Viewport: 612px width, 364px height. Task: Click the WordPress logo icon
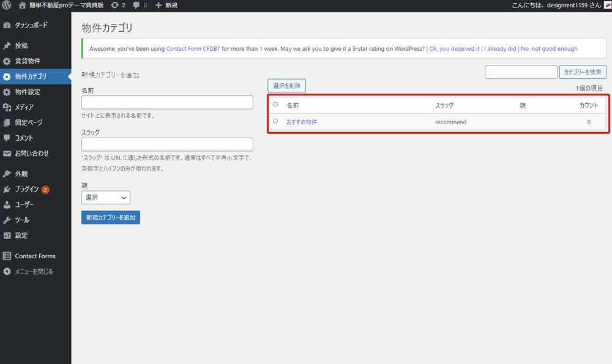7,6
